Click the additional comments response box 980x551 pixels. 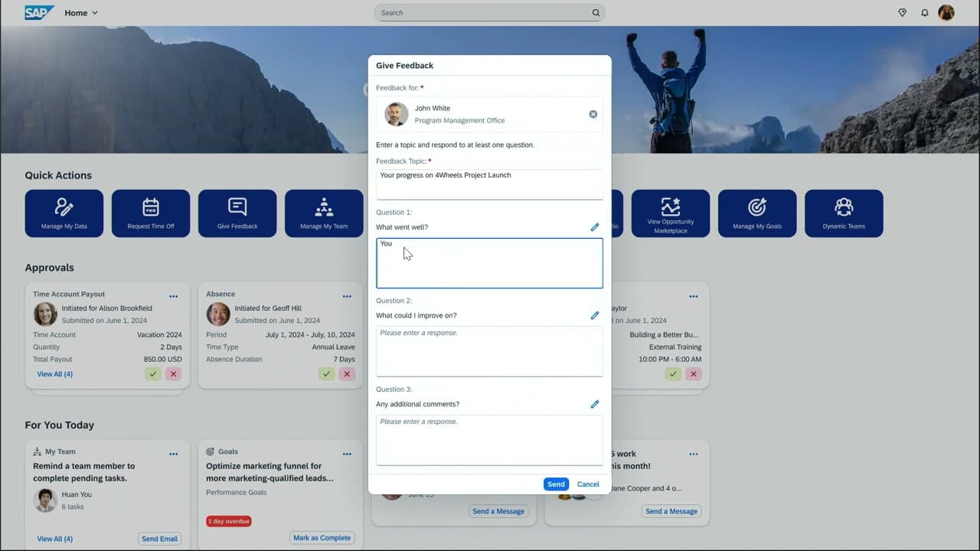489,440
